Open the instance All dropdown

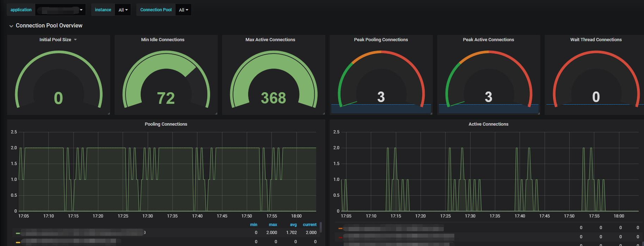123,10
